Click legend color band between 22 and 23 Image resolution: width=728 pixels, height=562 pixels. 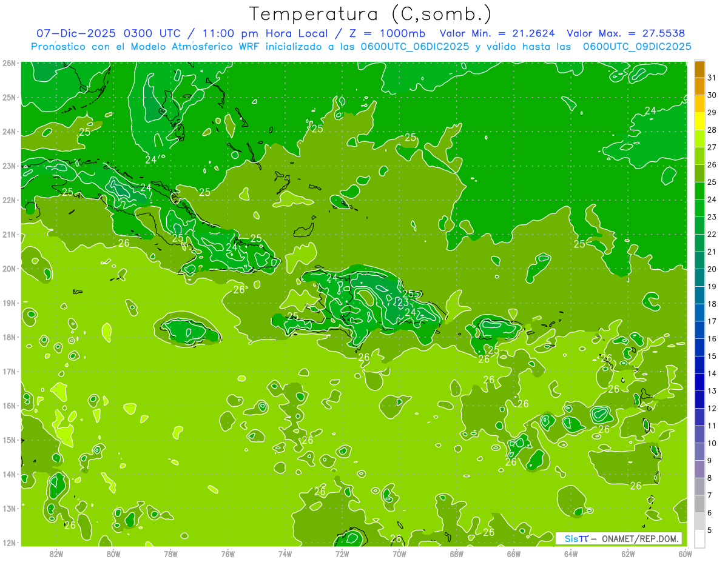coord(699,226)
